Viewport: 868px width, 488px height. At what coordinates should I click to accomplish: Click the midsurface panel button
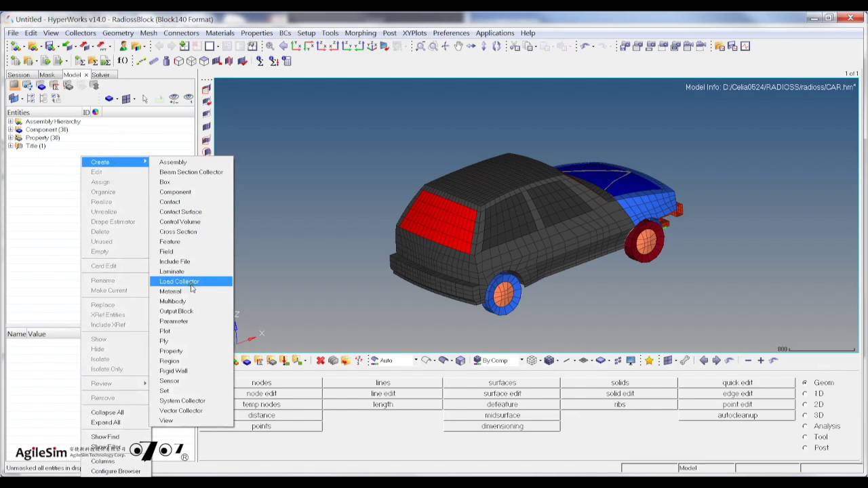(502, 415)
